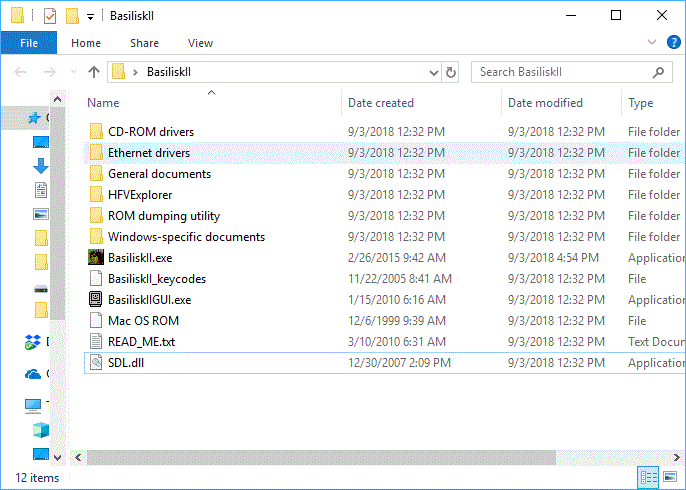This screenshot has width=686, height=490.
Task: Expand the ribbon with the chevron
Action: click(652, 42)
